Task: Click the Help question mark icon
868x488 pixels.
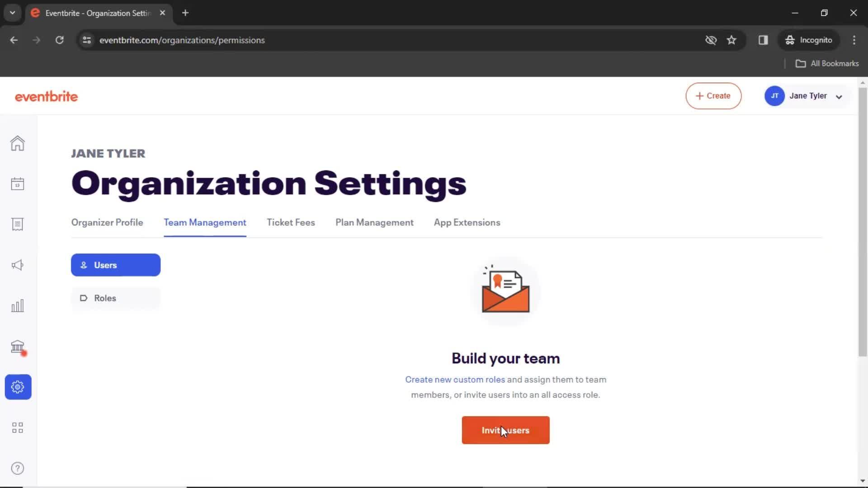Action: point(17,468)
